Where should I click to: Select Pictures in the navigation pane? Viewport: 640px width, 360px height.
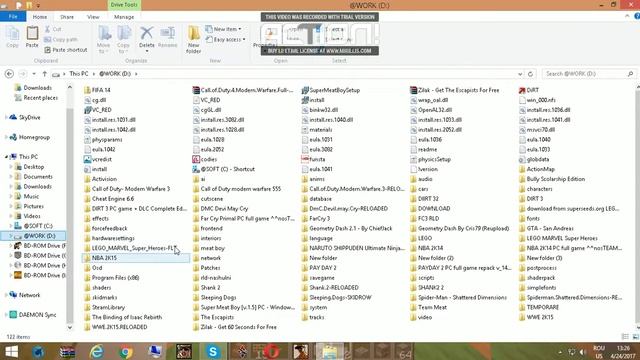click(33, 206)
